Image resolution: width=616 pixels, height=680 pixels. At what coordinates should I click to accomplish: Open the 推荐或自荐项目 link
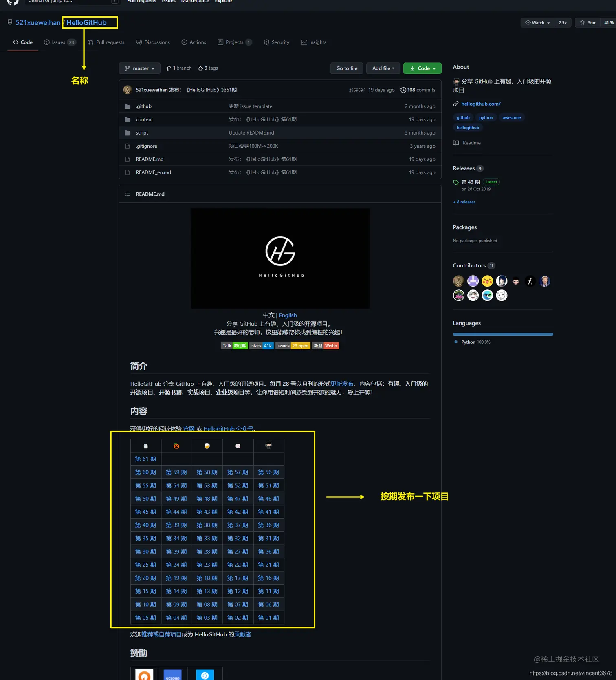(162, 634)
